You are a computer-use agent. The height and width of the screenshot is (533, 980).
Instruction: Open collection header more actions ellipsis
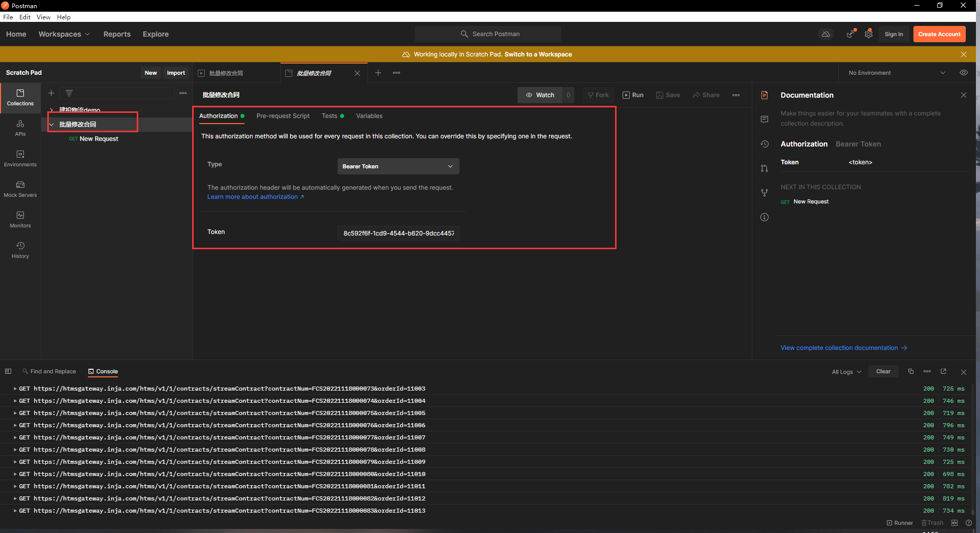[x=736, y=95]
